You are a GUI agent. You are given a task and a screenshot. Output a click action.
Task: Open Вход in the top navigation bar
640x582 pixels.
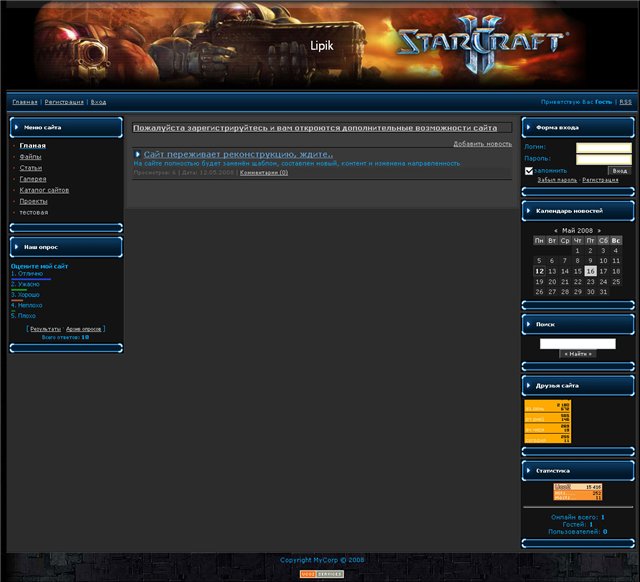point(98,102)
